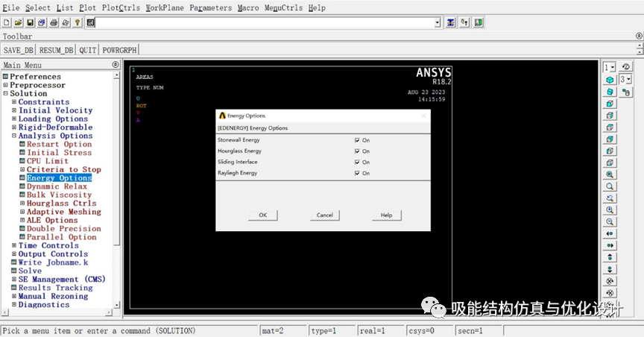Click the Open ANSYS File icon

coord(18,22)
